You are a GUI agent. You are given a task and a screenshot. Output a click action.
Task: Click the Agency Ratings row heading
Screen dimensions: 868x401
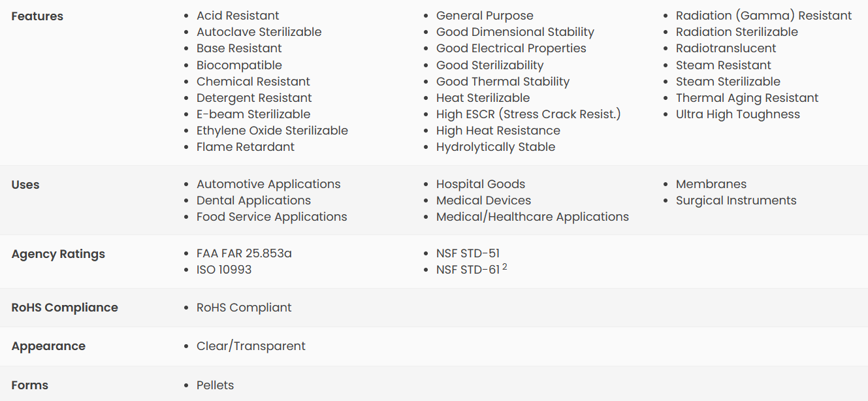pos(58,254)
